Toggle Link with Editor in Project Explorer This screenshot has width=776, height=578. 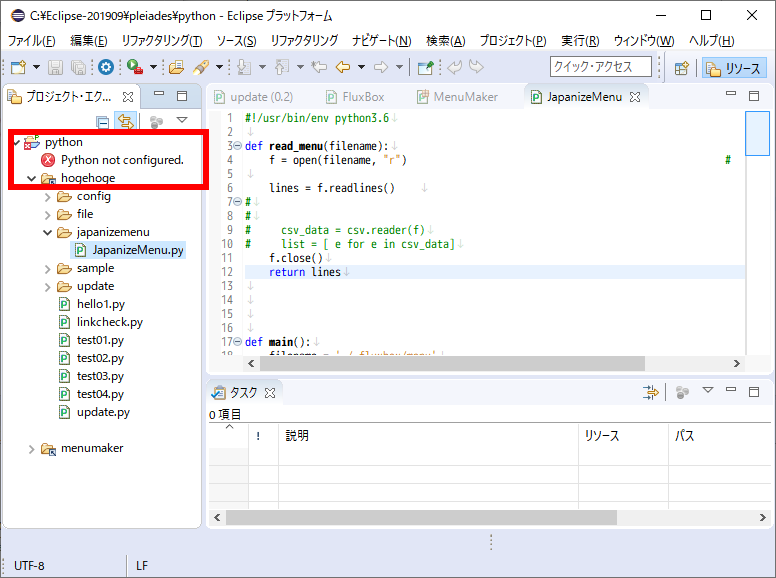click(x=126, y=121)
